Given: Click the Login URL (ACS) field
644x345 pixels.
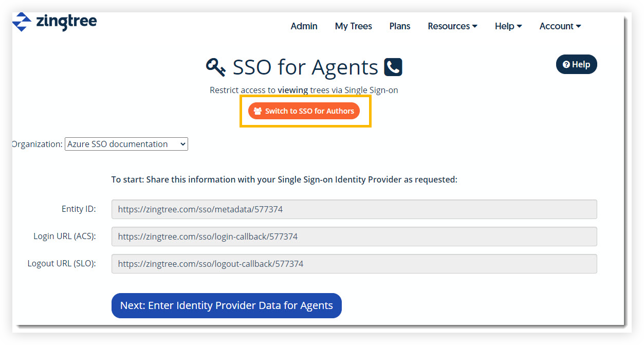Looking at the screenshot, I should point(354,236).
